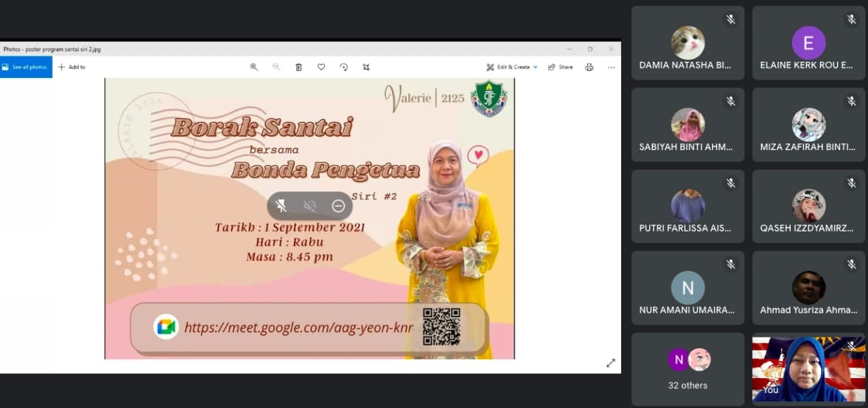The image size is (868, 408).
Task: Open the Edit & Create dropdown
Action: (512, 67)
